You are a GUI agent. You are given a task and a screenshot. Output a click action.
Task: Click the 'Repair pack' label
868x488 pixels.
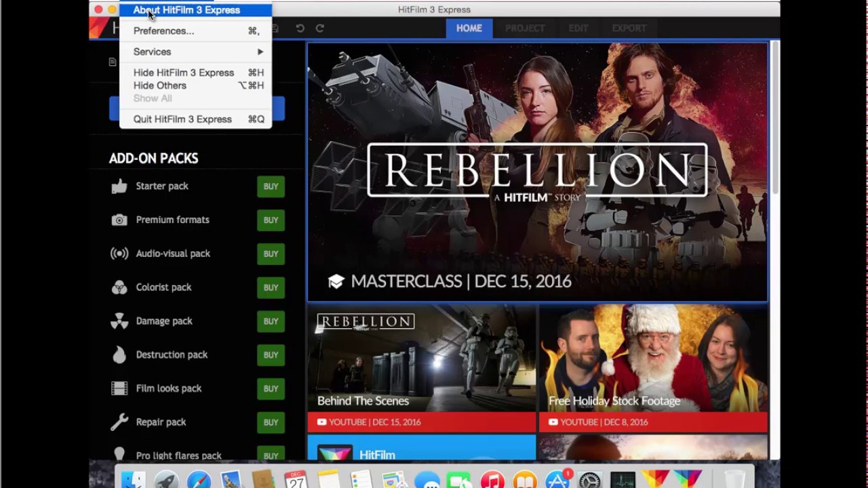pos(161,422)
